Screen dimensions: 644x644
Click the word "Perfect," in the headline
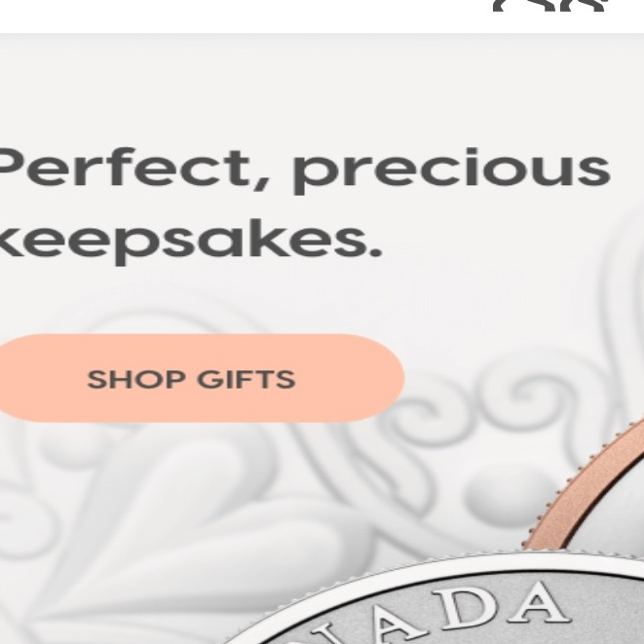coord(135,169)
